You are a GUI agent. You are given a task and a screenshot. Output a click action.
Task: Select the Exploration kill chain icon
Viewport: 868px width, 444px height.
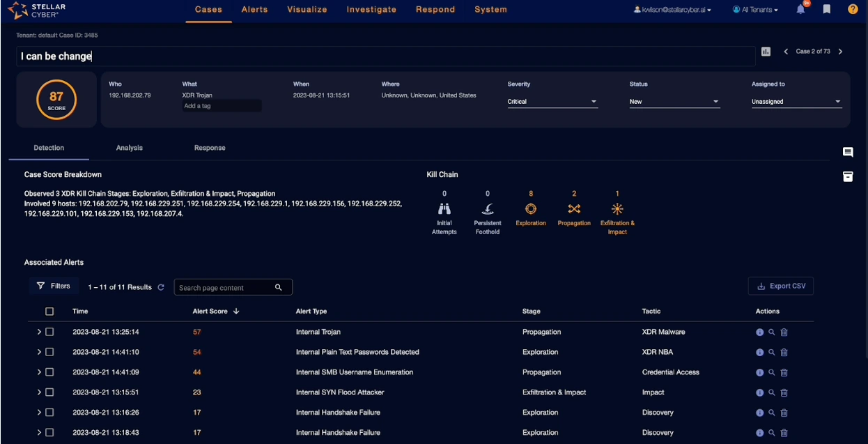(531, 208)
